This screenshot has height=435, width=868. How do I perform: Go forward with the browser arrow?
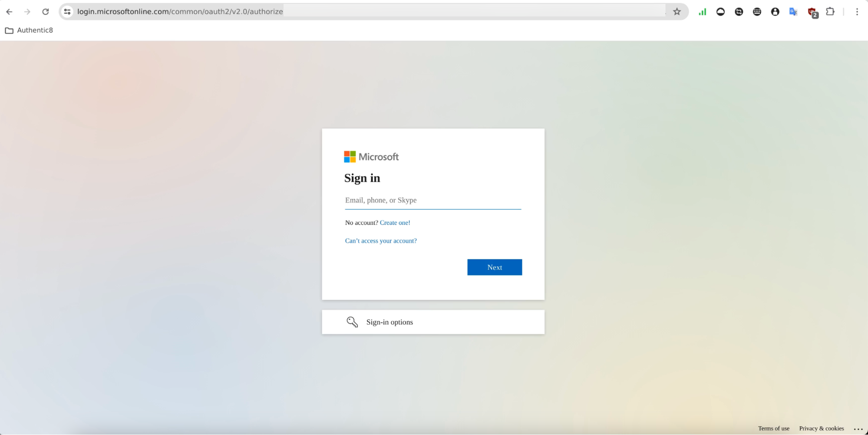[27, 12]
